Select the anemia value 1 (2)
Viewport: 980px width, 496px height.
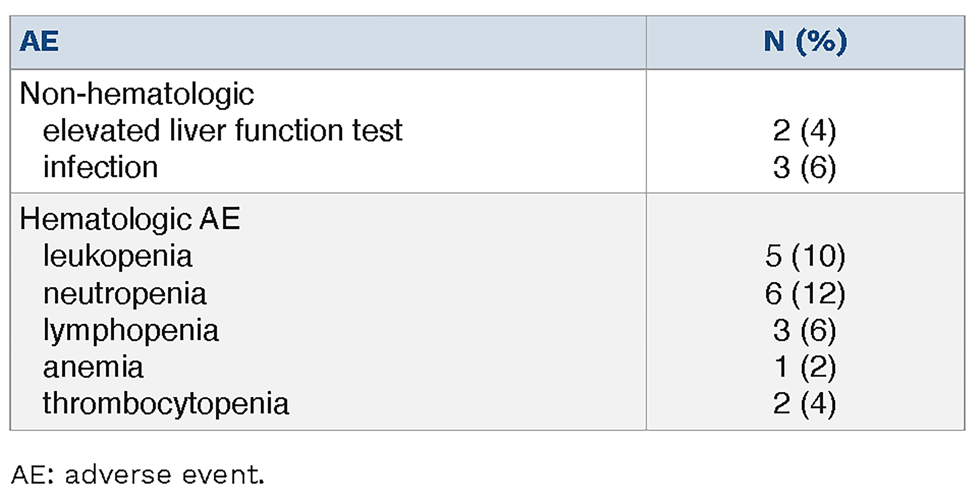[x=805, y=367]
